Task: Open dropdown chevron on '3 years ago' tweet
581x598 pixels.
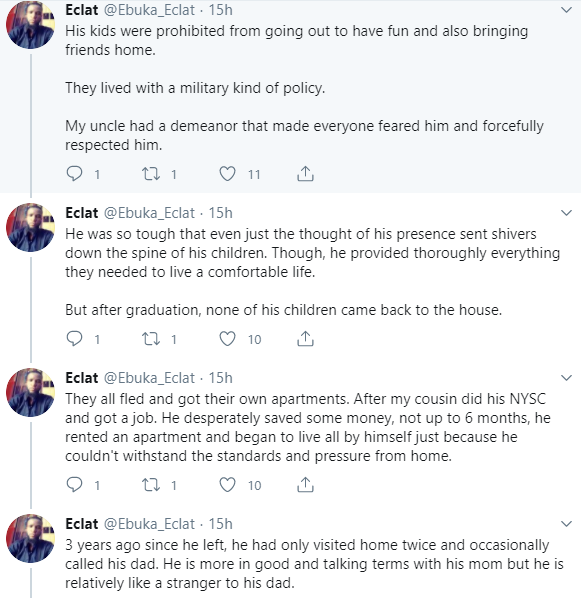Action: [x=567, y=524]
